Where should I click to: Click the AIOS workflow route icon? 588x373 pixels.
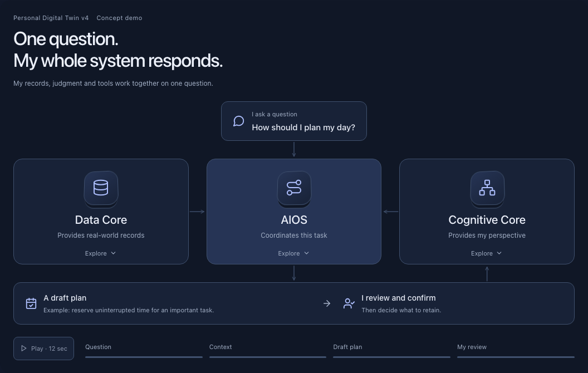294,188
